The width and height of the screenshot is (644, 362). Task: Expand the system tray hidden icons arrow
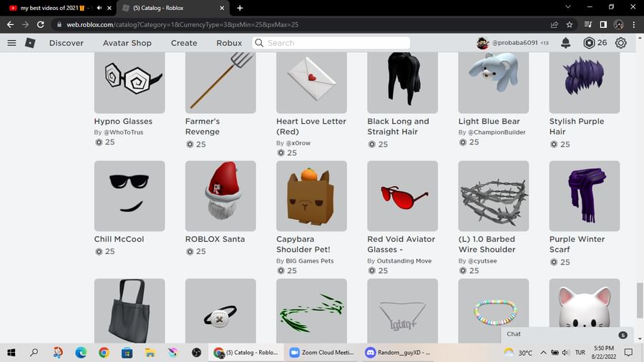[543, 352]
